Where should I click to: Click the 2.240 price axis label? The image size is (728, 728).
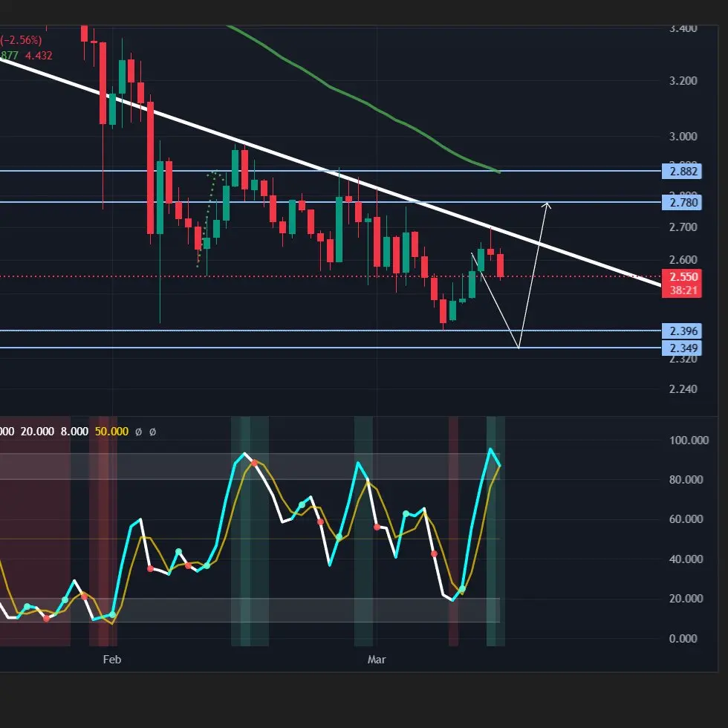683,389
